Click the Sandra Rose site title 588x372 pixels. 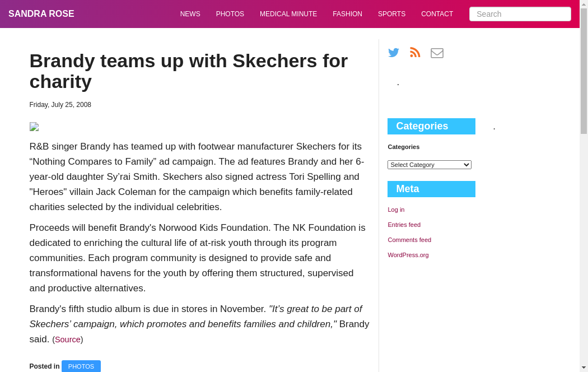click(x=41, y=14)
